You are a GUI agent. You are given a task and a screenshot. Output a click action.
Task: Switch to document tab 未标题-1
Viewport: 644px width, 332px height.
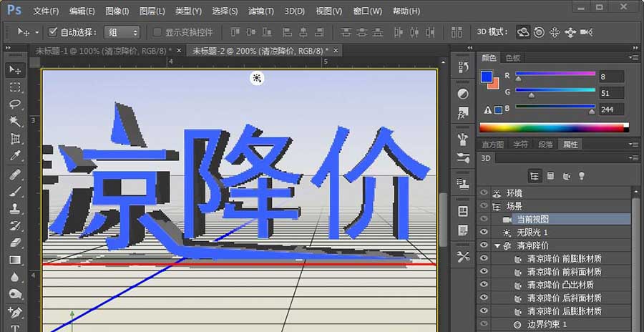tap(107, 50)
